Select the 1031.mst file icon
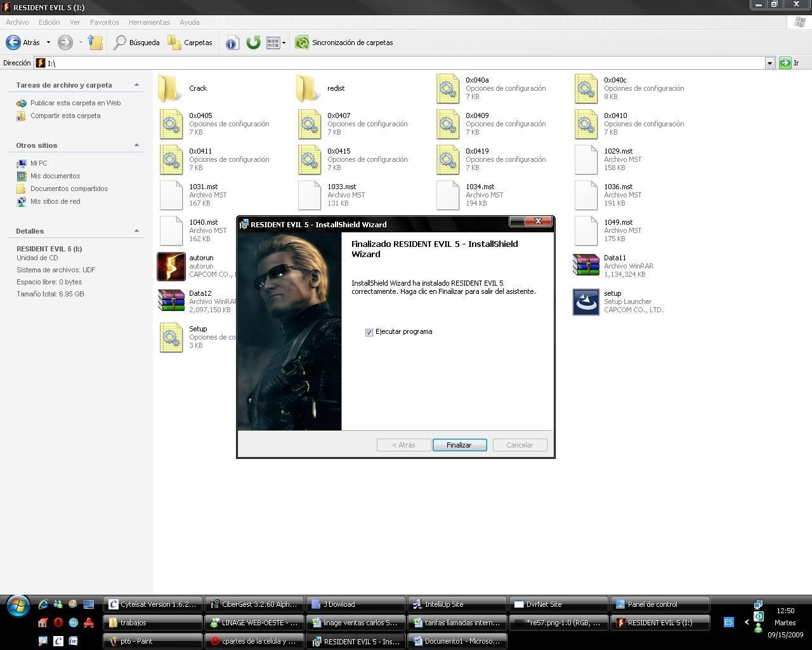Viewport: 812px width, 650px height. (x=171, y=195)
